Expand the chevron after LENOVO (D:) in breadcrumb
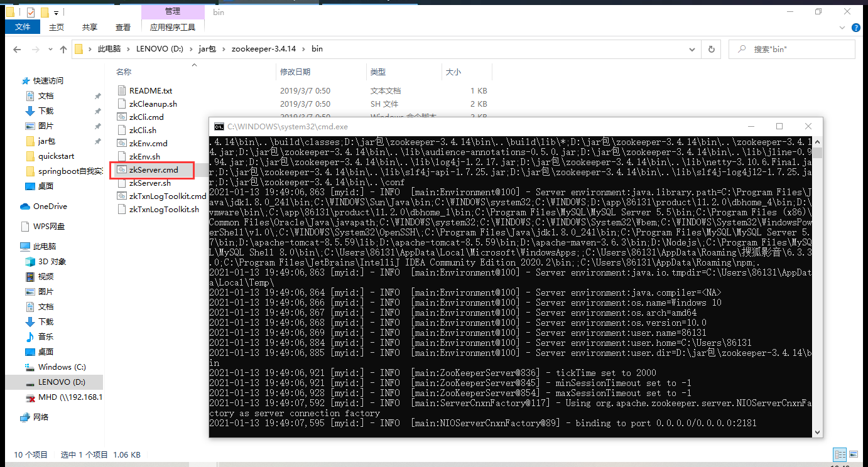The image size is (868, 467). click(192, 49)
